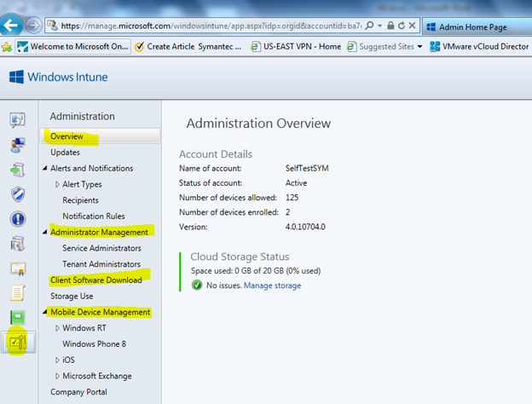Image resolution: width=532 pixels, height=404 pixels.
Task: Click into the browser URL address field
Action: 211,26
